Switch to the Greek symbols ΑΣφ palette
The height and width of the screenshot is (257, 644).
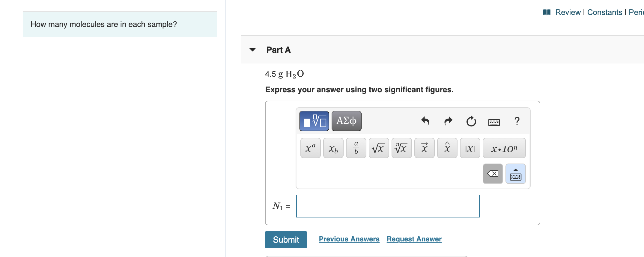[346, 121]
